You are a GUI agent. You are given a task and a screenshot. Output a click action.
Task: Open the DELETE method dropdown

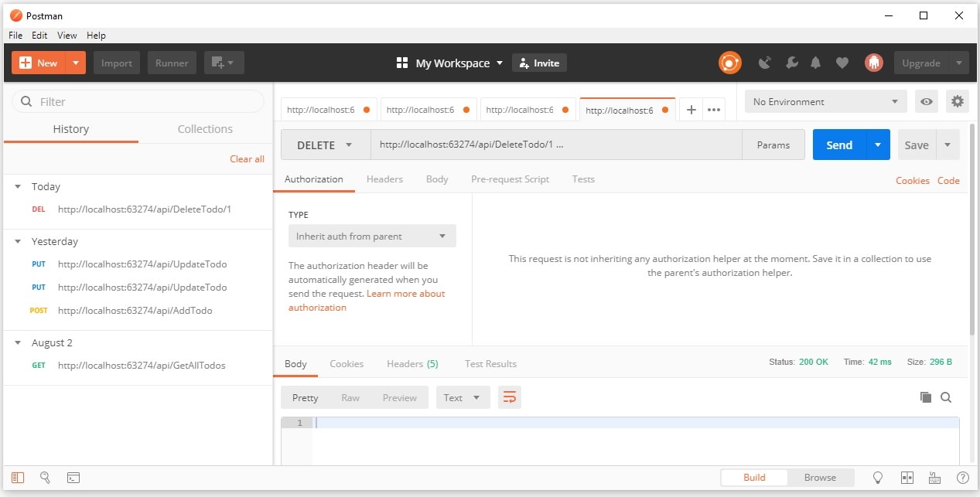pyautogui.click(x=325, y=145)
